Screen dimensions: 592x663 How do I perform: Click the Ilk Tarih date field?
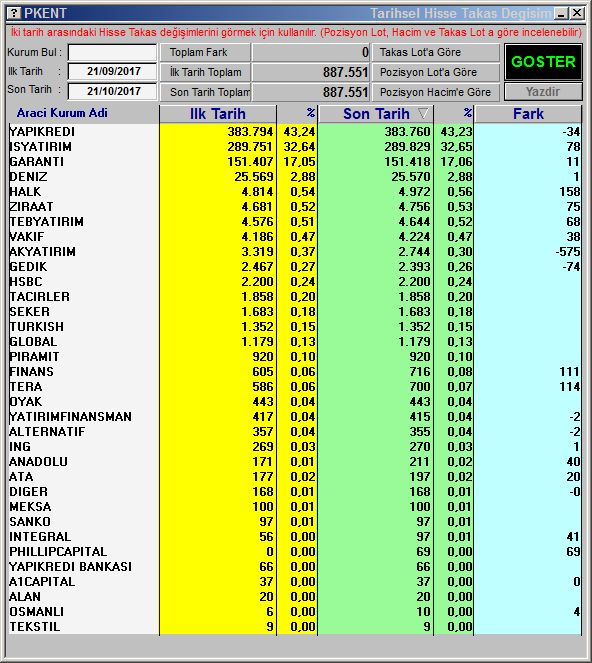112,71
